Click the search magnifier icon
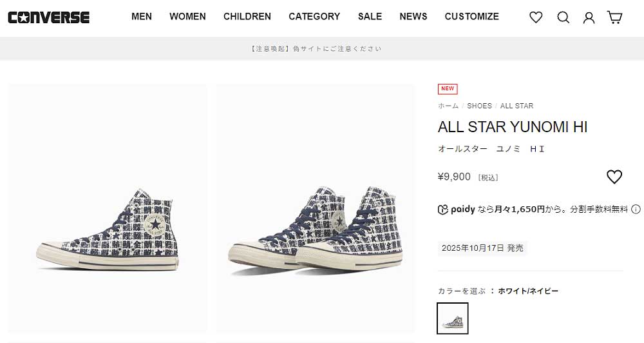 563,17
